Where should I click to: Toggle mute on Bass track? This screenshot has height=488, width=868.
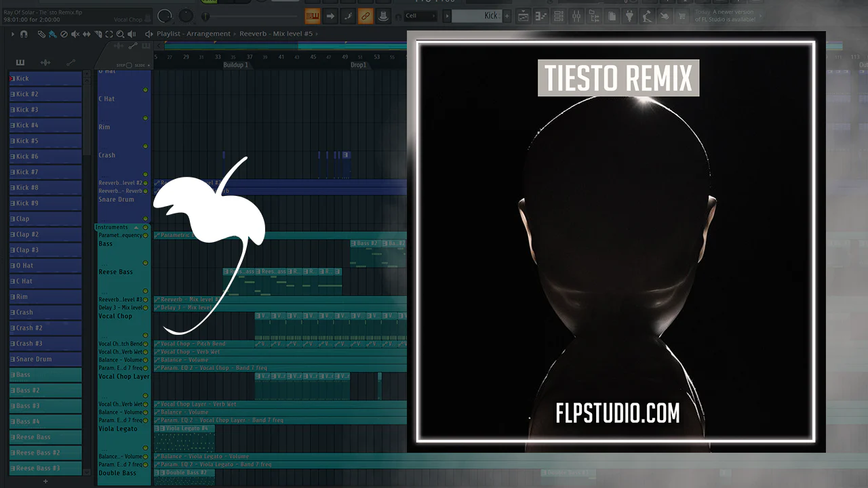pyautogui.click(x=145, y=263)
